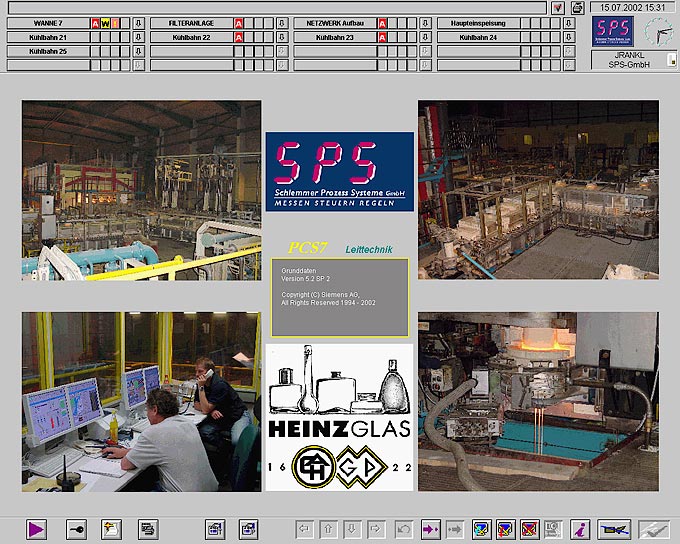Image resolution: width=680 pixels, height=544 pixels.
Task: Click the curved back-arrow button
Action: click(x=404, y=529)
